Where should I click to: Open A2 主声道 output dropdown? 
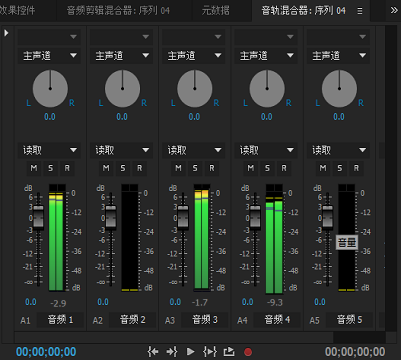pyautogui.click(x=121, y=56)
